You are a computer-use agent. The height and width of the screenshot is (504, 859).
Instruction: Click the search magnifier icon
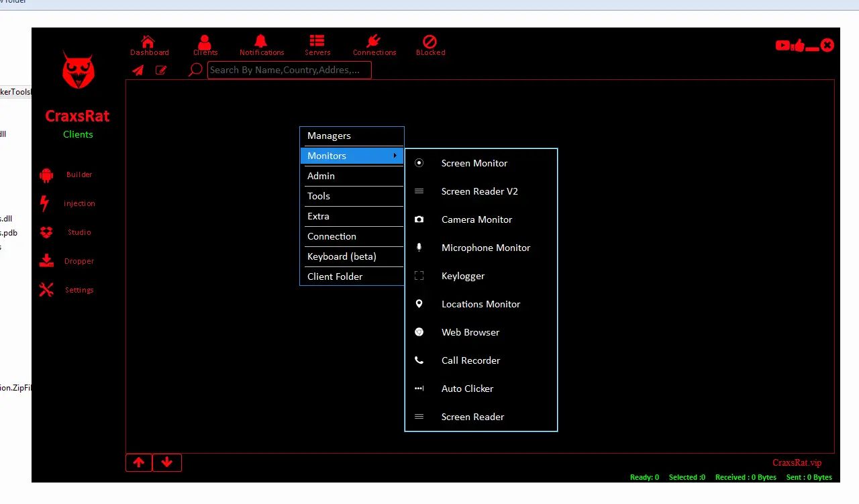point(195,70)
